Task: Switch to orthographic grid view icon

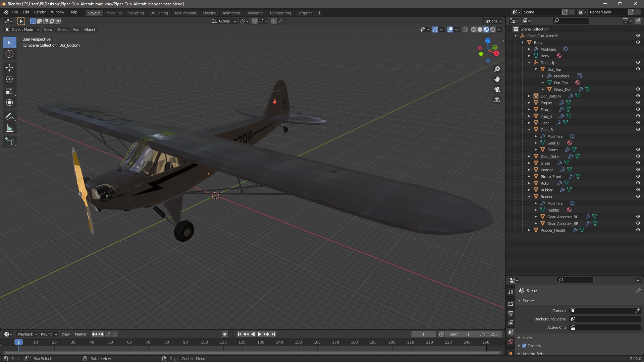Action: point(497,100)
